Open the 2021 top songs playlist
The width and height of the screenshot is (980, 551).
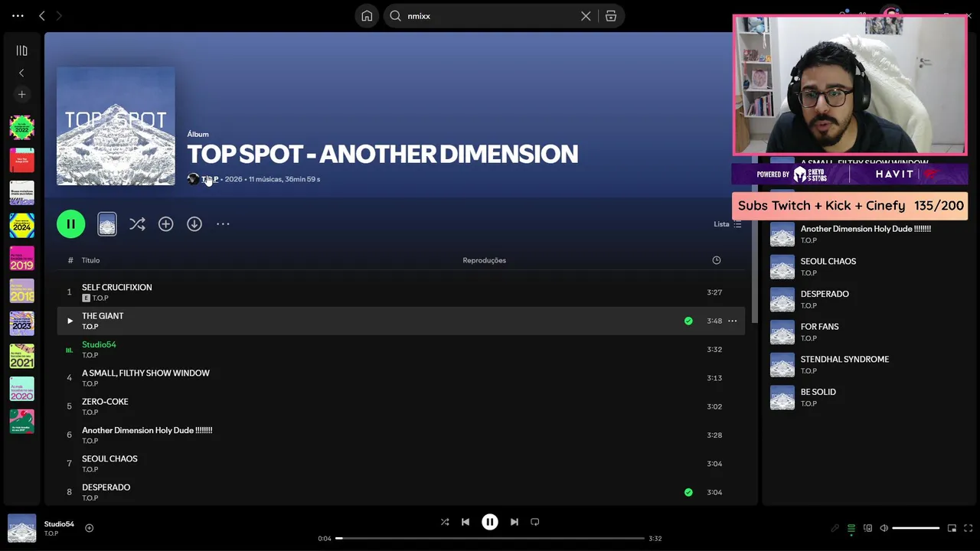coord(21,356)
